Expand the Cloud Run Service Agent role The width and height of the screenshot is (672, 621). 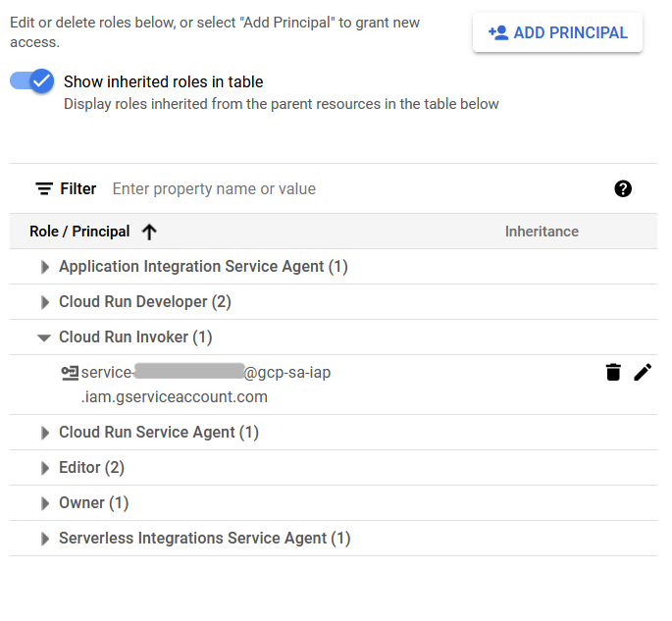pos(44,433)
